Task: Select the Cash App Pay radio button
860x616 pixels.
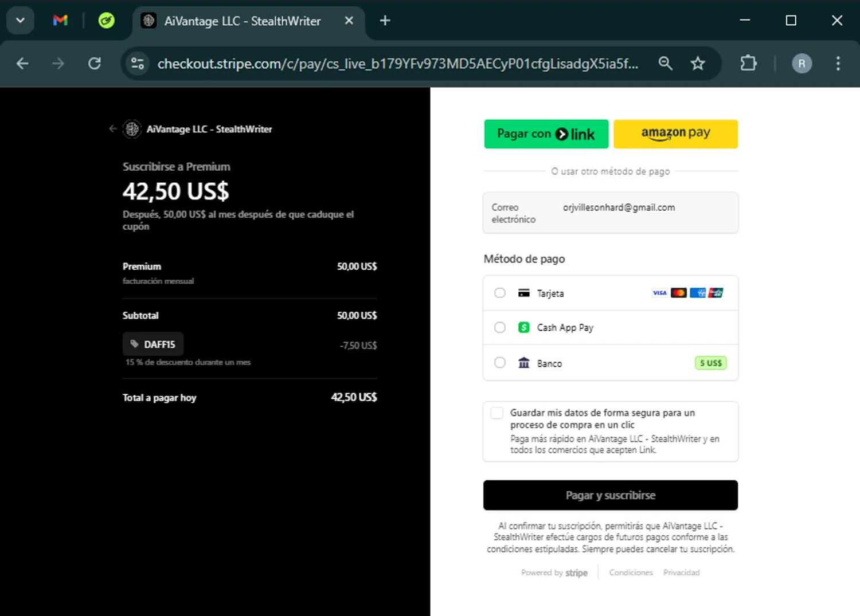Action: pos(500,327)
